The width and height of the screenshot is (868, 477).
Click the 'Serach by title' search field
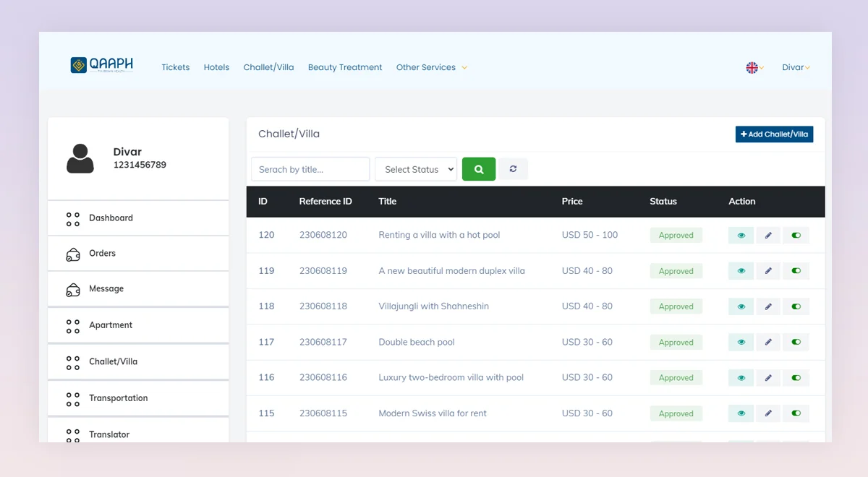pyautogui.click(x=310, y=168)
